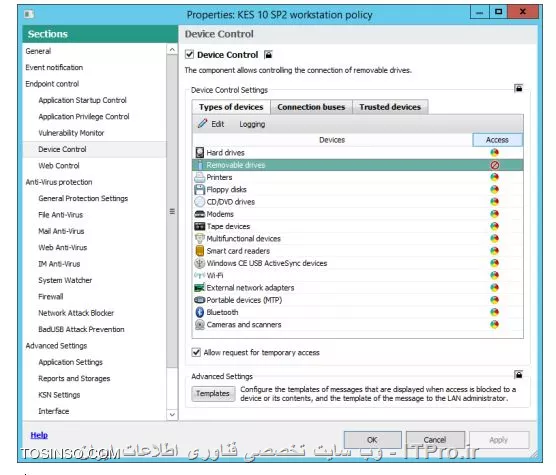Select the Removable drives row

click(x=358, y=165)
